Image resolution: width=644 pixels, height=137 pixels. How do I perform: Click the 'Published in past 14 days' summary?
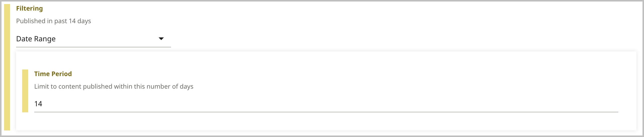pyautogui.click(x=53, y=21)
